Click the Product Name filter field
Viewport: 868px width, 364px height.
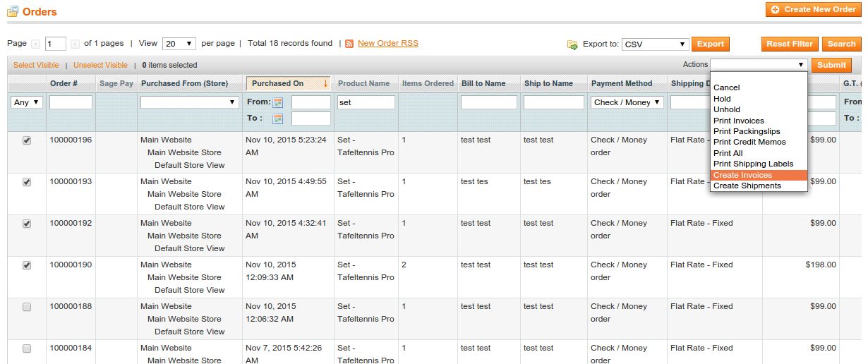[x=366, y=102]
